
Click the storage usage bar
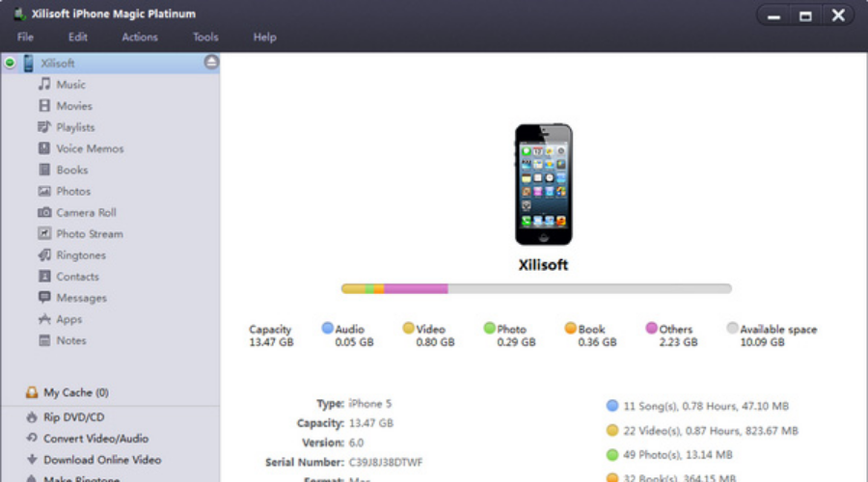(x=536, y=288)
